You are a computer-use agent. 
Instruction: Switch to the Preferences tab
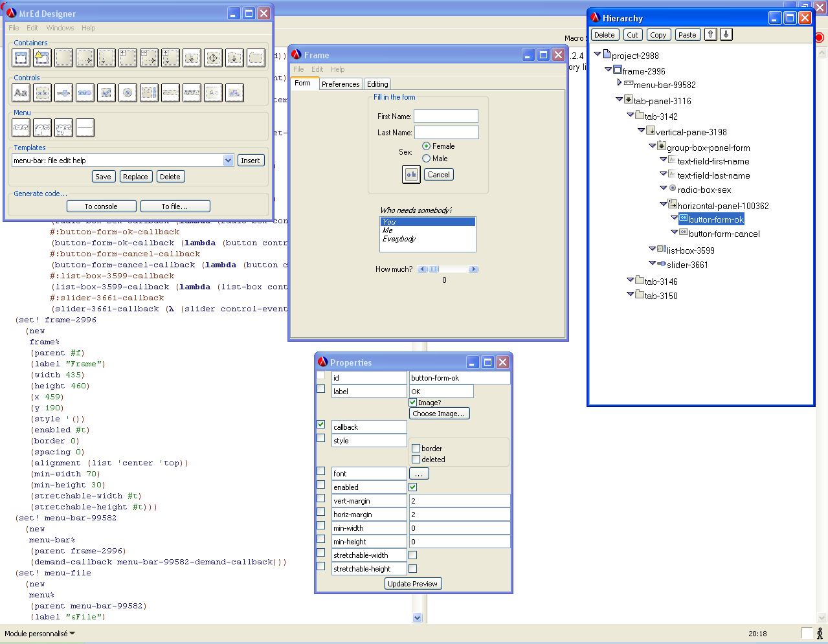[x=341, y=84]
